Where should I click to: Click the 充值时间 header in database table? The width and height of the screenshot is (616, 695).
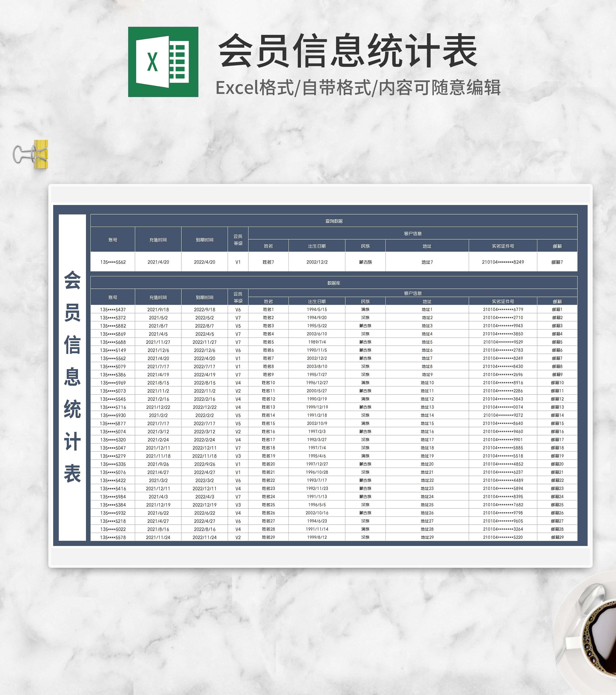click(x=158, y=297)
